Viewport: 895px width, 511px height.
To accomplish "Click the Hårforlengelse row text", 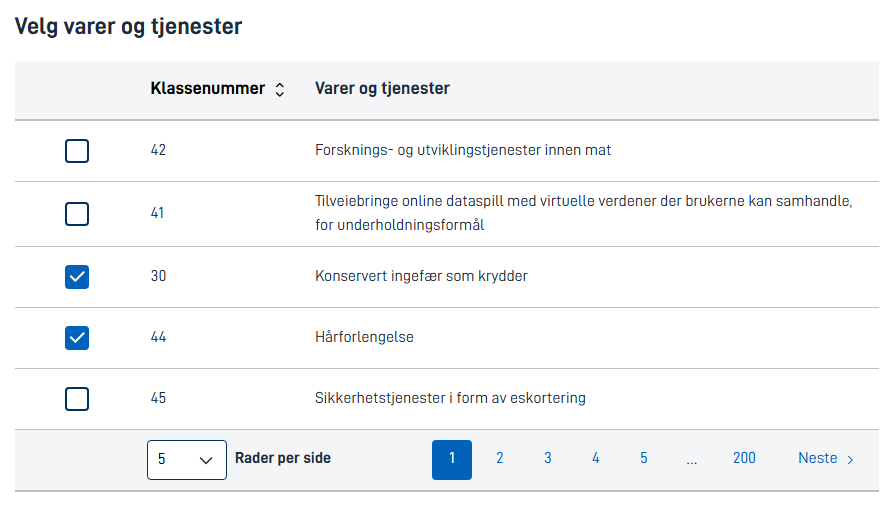I will [x=364, y=337].
